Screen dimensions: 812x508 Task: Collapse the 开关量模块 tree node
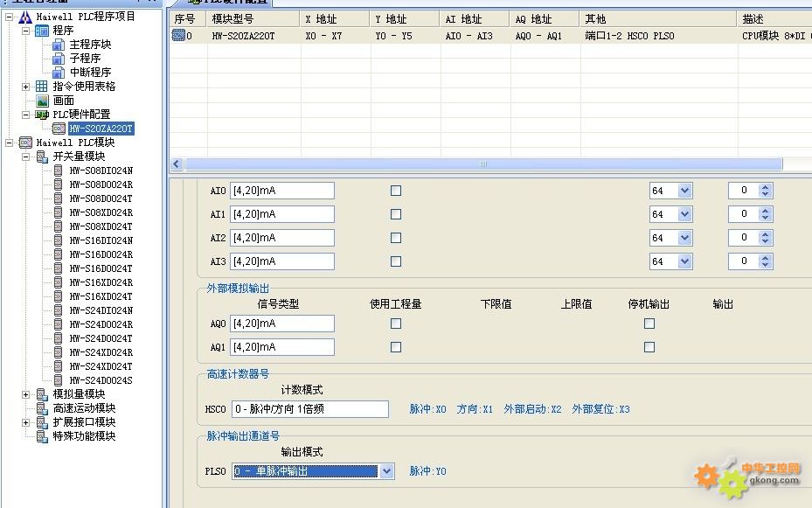click(26, 157)
